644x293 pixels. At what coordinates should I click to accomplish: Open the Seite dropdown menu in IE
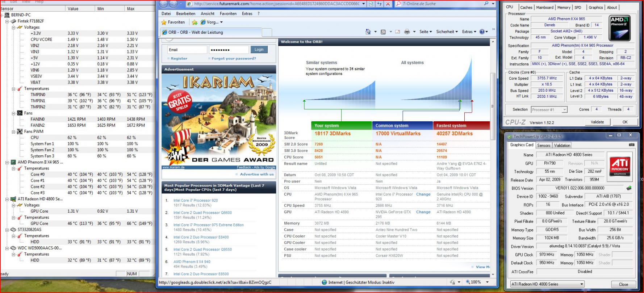[x=426, y=32]
